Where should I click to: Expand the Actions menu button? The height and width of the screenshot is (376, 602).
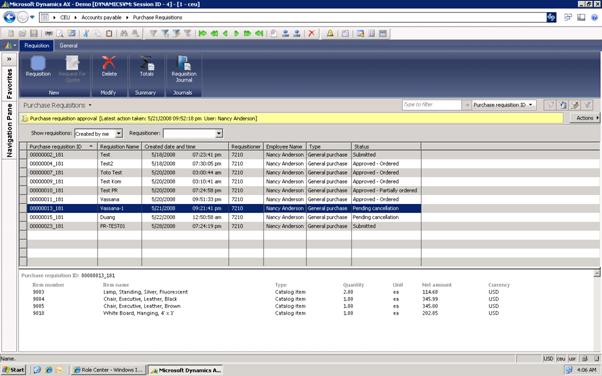pyautogui.click(x=585, y=118)
